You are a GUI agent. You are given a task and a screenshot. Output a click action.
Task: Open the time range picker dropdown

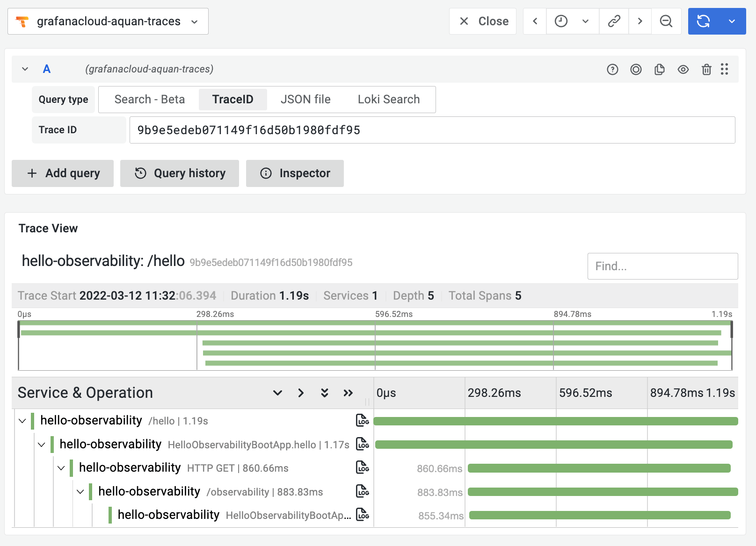(x=586, y=21)
